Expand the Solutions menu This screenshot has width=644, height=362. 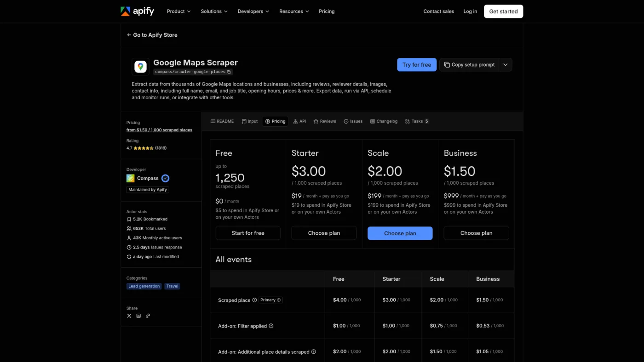tap(214, 11)
